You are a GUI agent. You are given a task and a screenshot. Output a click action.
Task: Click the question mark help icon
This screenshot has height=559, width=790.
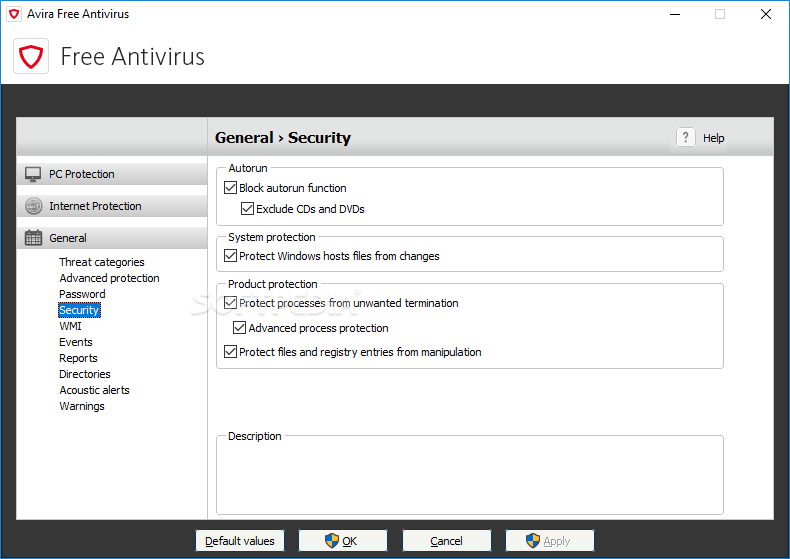click(x=685, y=137)
